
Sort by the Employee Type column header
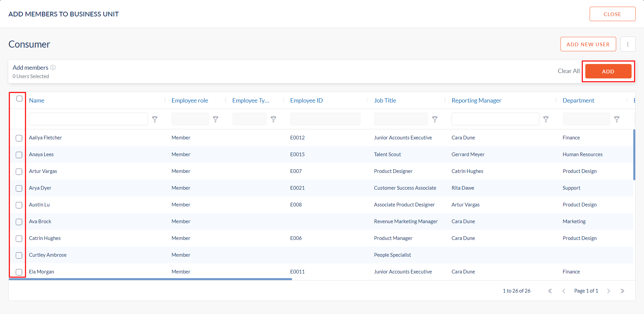click(x=251, y=100)
